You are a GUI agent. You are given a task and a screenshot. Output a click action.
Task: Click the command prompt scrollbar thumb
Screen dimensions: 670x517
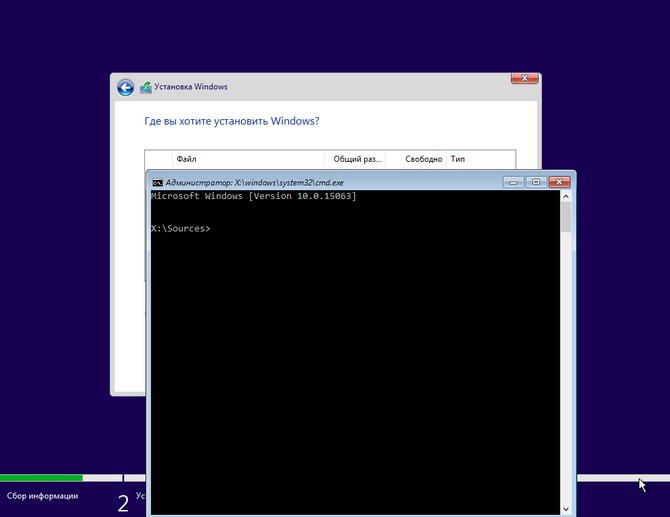[566, 217]
